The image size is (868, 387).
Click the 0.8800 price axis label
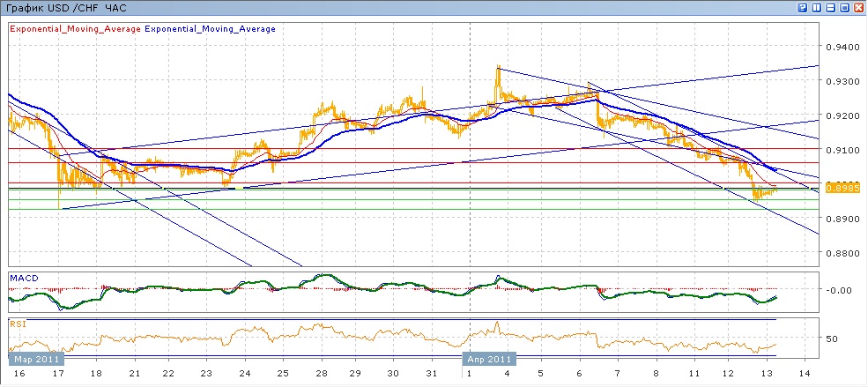(843, 253)
